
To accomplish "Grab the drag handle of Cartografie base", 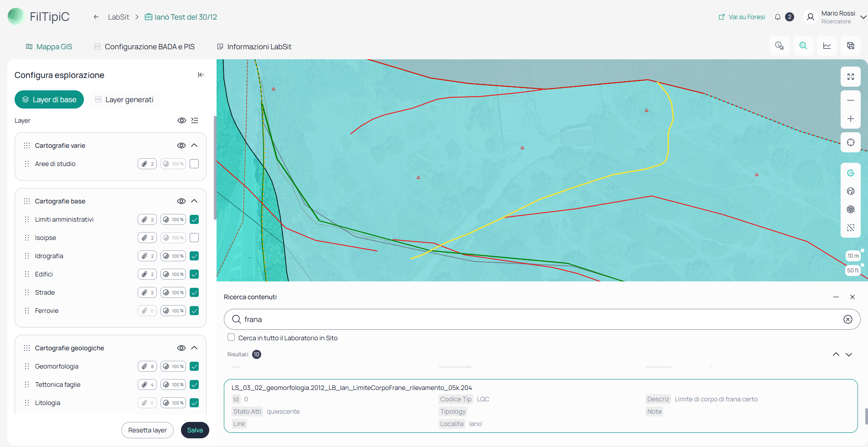I will 27,201.
